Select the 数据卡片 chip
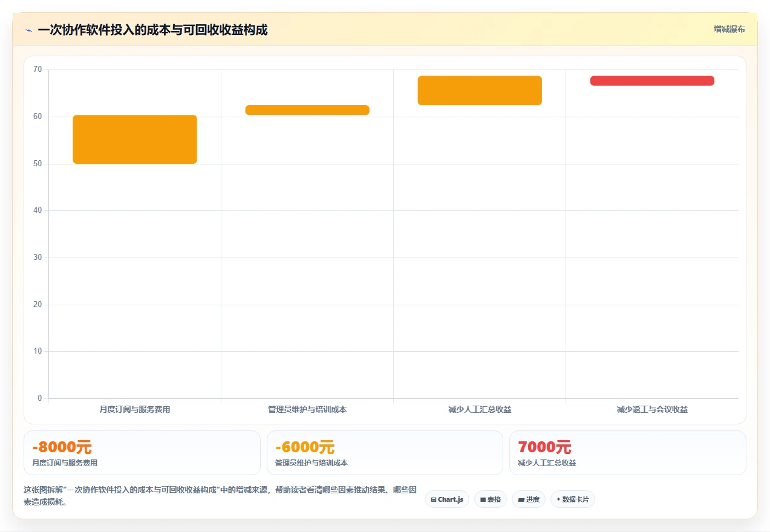This screenshot has height=532, width=770. [x=573, y=499]
